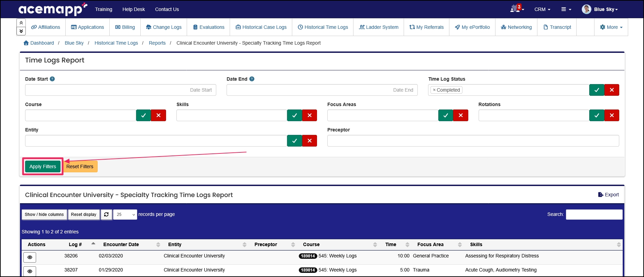Open the Ladder System tab

tap(379, 27)
